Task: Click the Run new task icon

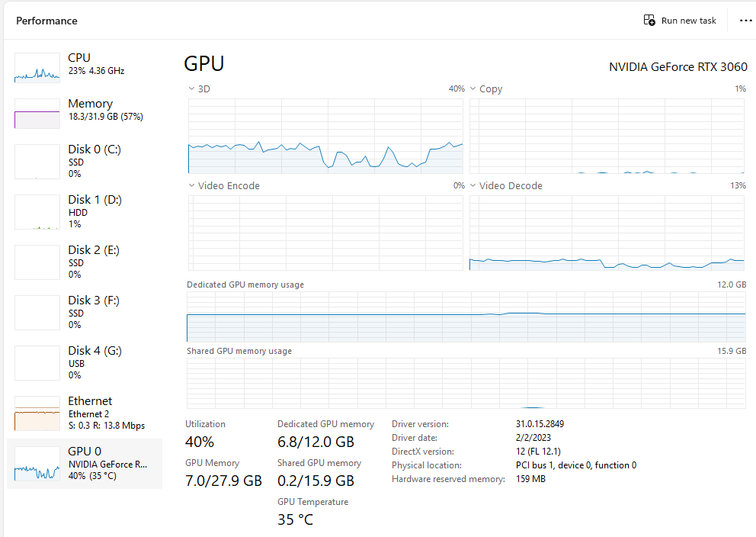Action: coord(649,21)
